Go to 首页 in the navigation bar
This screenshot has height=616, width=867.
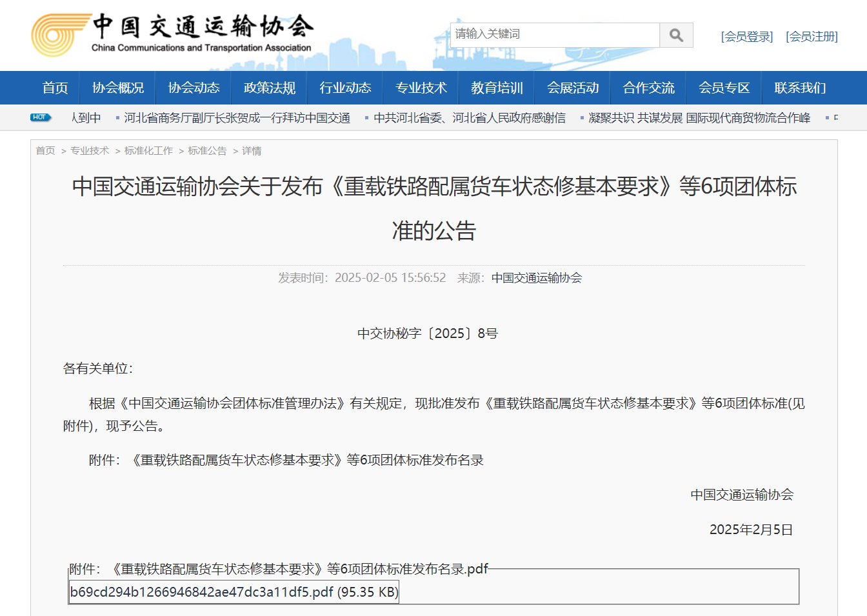click(x=55, y=88)
